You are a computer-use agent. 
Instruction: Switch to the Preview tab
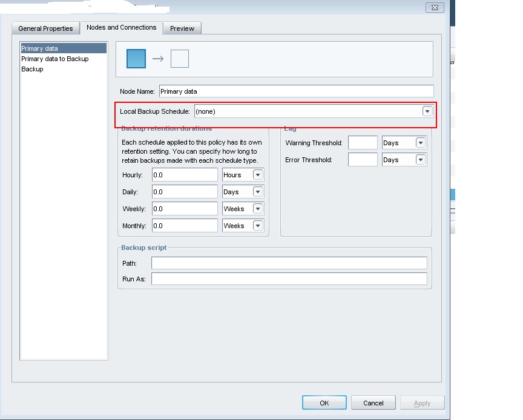pyautogui.click(x=182, y=28)
